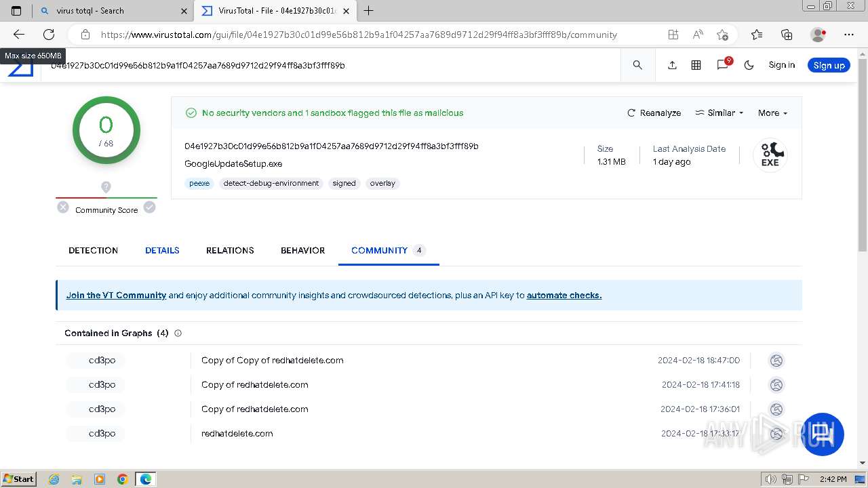Screen dimensions: 868x488
Task: Switch to the BEHAVIOR tab
Action: coord(302,250)
